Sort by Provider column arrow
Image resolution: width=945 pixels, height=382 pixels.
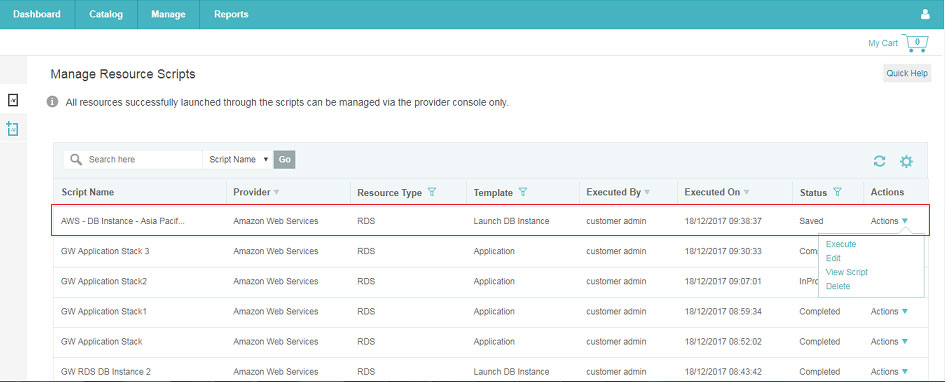(x=277, y=192)
